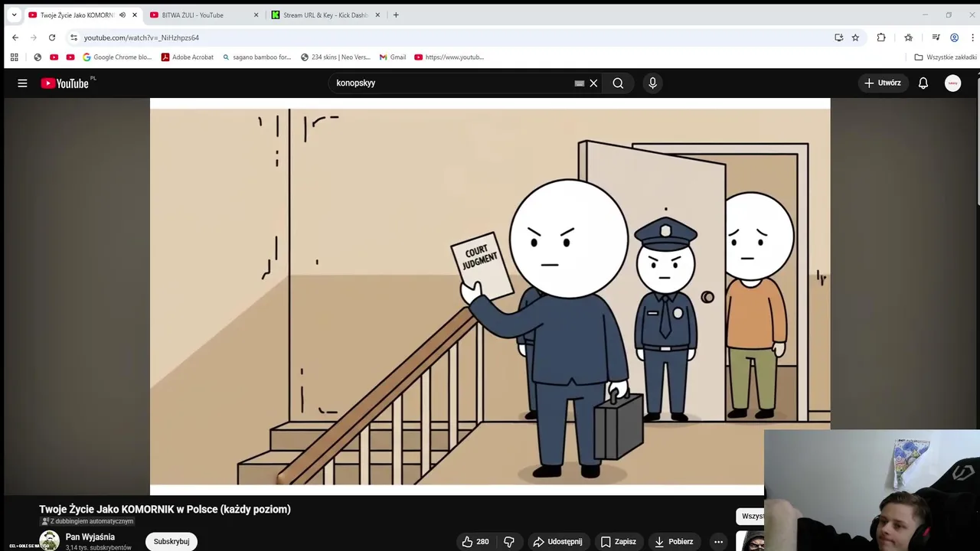Image resolution: width=980 pixels, height=551 pixels.
Task: Run search with the magnifier button
Action: 618,83
